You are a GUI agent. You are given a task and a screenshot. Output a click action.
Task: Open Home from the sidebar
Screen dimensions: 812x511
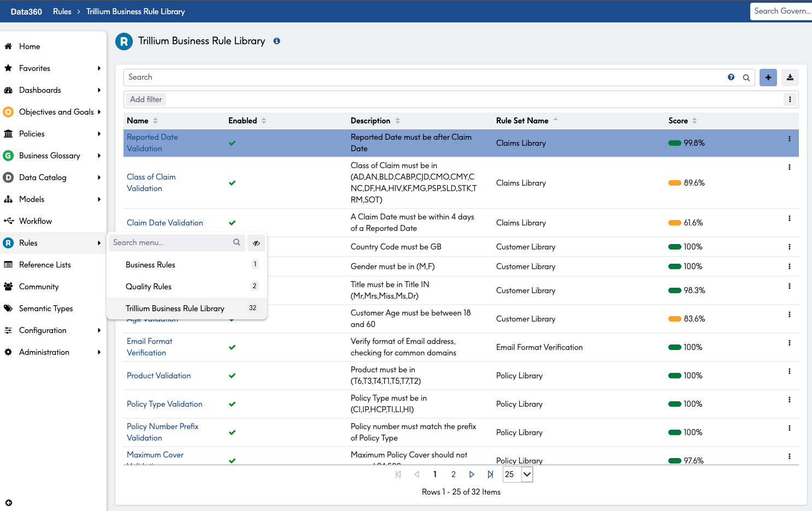30,46
